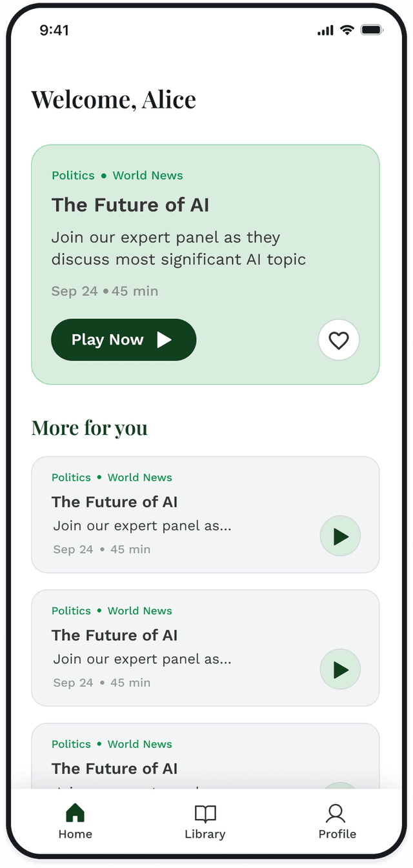This screenshot has height=868, width=413.
Task: Select World News in the featured card
Action: 148,175
